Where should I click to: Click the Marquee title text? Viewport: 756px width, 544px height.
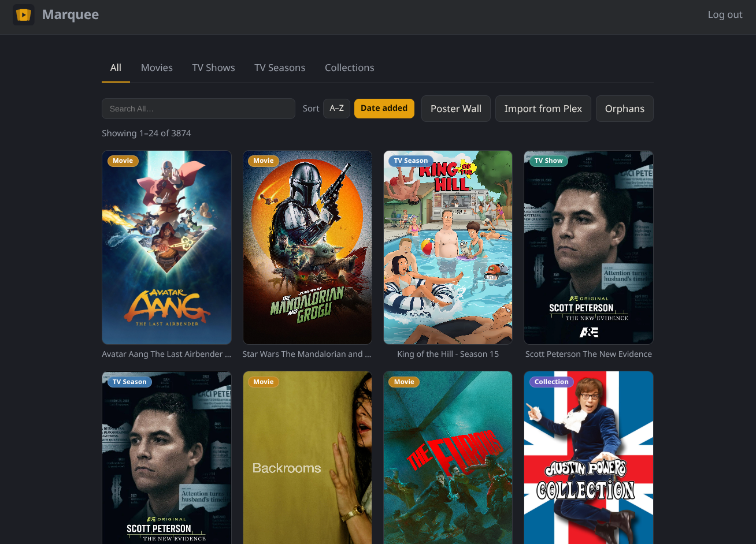click(71, 15)
